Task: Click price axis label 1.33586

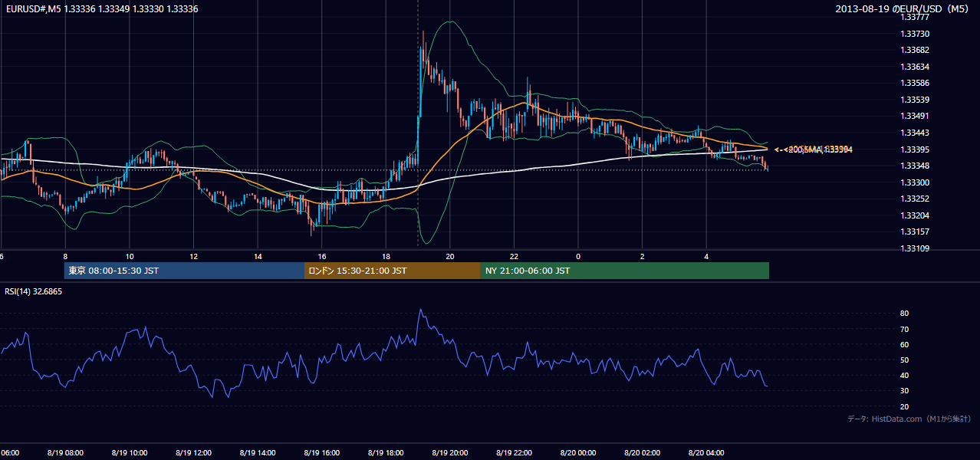Action: [x=914, y=83]
